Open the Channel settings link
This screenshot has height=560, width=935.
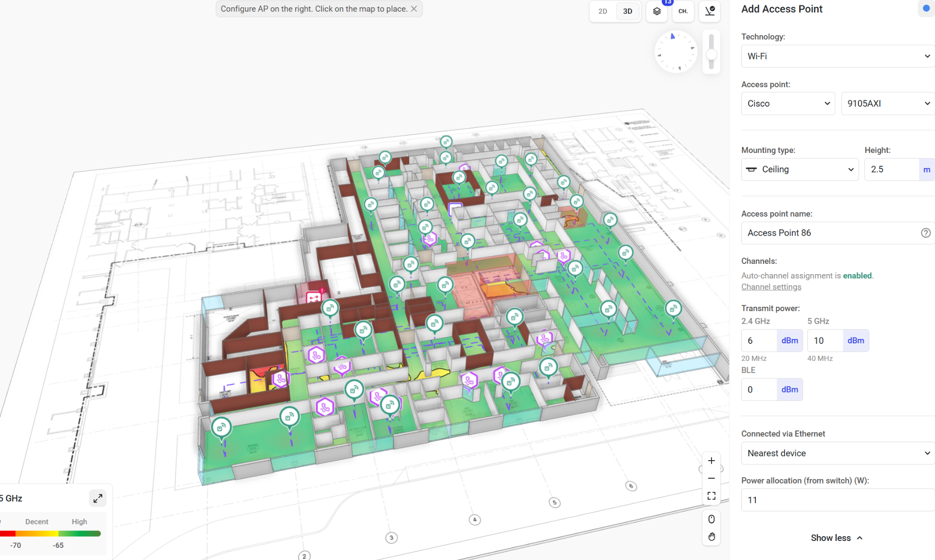pyautogui.click(x=771, y=287)
